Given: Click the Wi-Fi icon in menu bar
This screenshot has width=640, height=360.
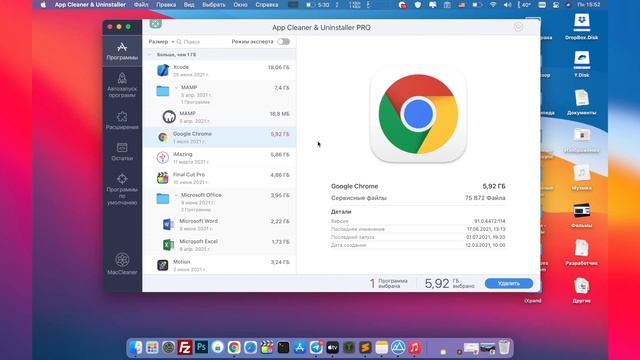Looking at the screenshot, I should click(493, 5).
